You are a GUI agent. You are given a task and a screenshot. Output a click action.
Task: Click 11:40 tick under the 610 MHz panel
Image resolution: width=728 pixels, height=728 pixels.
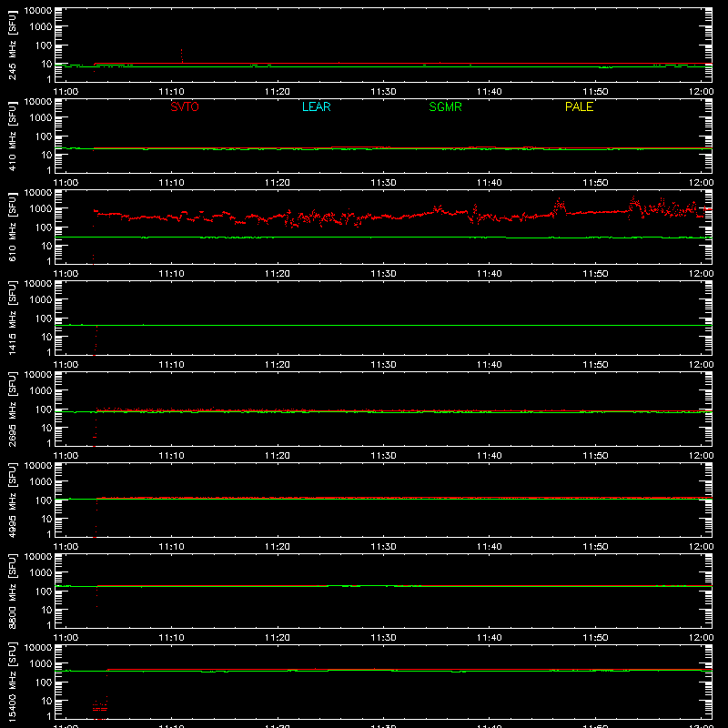490,274
